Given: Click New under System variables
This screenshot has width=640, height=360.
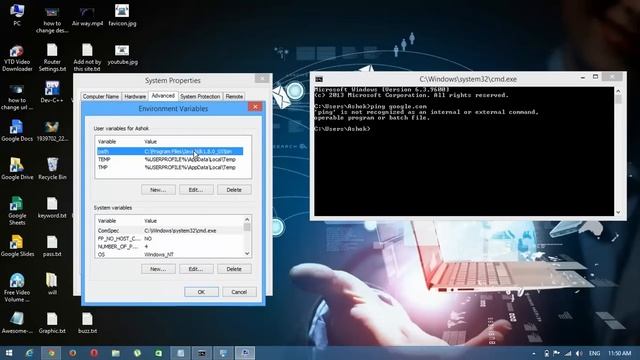Looking at the screenshot, I should coord(158,269).
